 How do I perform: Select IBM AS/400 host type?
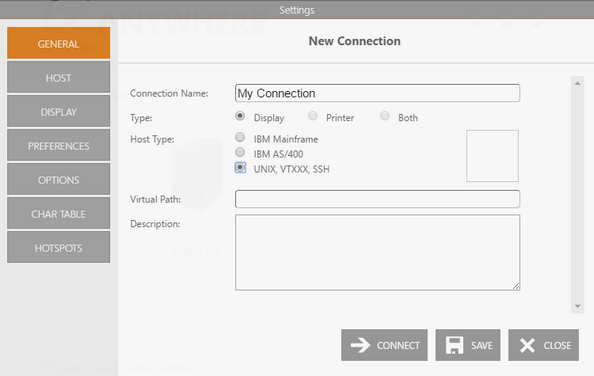240,152
